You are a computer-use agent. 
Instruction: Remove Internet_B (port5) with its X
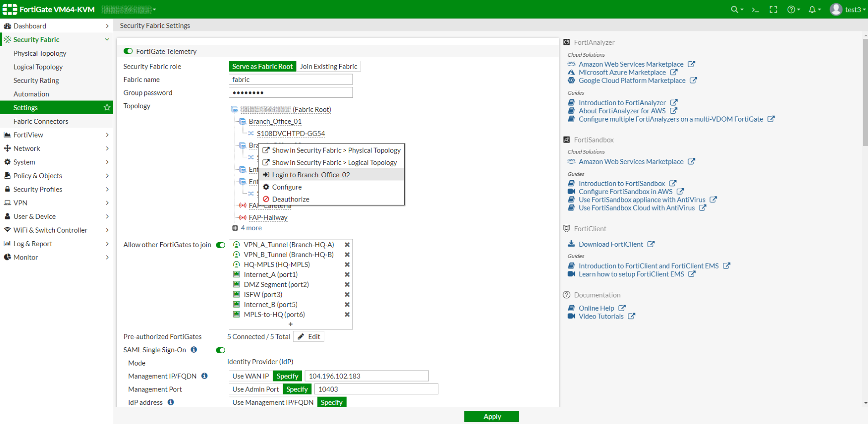tap(347, 305)
